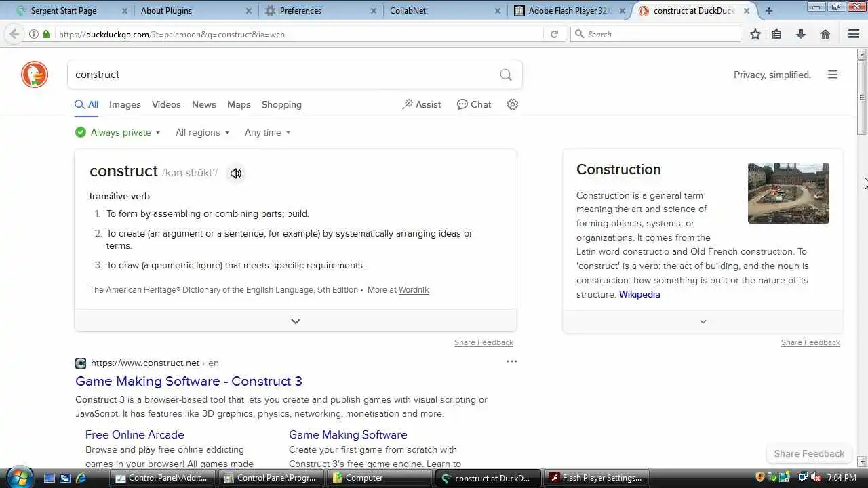This screenshot has width=868, height=488.
Task: Open the DuckDuckGo side menu icon
Action: point(833,75)
